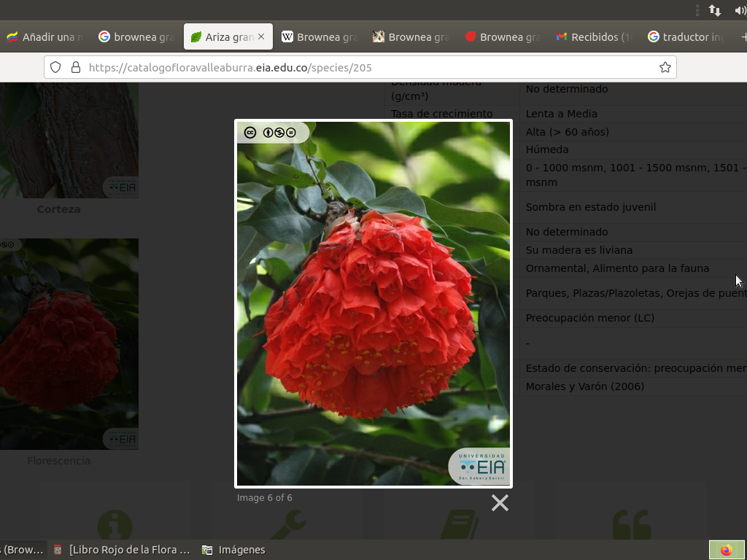
Task: Switch to the Wikipedia Brownea tab
Action: tap(320, 36)
